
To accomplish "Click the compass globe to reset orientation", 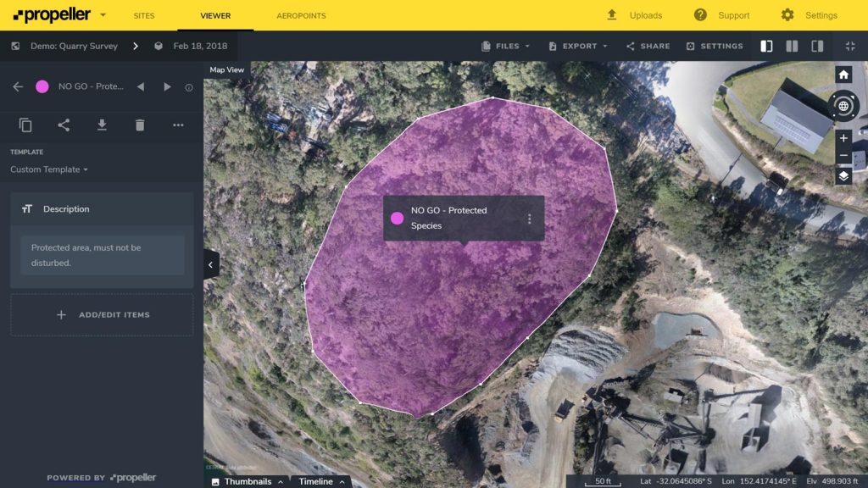I will tap(843, 106).
